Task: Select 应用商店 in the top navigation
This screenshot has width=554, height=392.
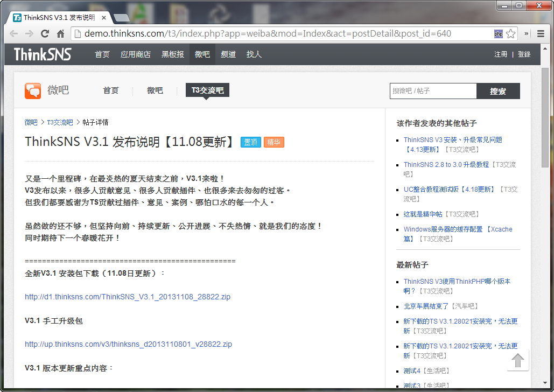Action: coord(136,54)
